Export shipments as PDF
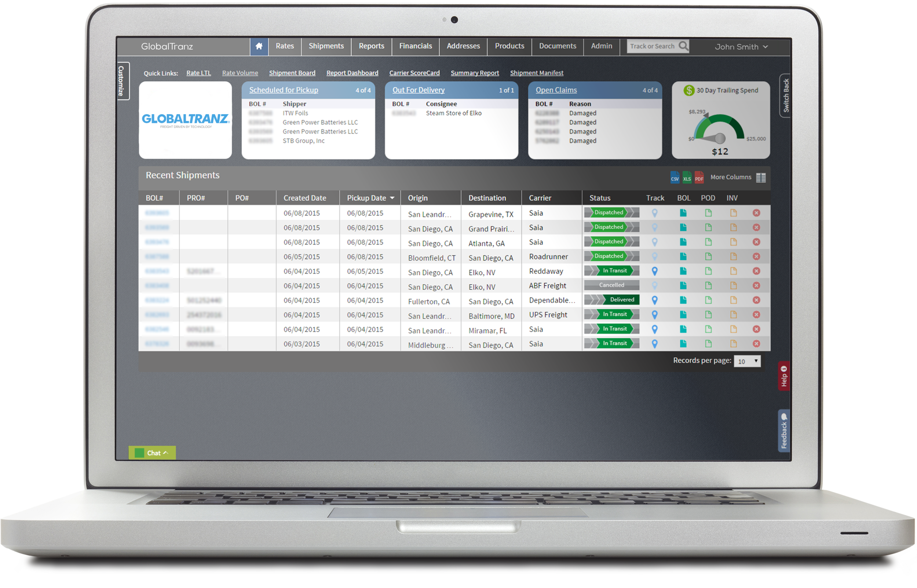917x588 pixels. pyautogui.click(x=699, y=178)
